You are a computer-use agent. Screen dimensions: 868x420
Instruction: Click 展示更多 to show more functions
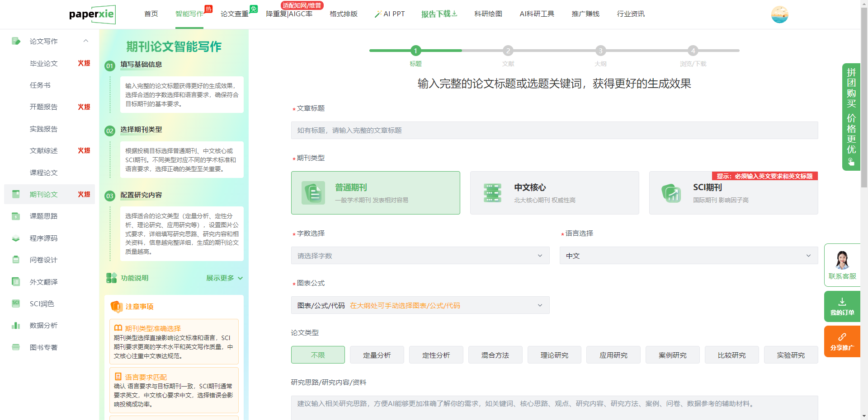point(224,278)
